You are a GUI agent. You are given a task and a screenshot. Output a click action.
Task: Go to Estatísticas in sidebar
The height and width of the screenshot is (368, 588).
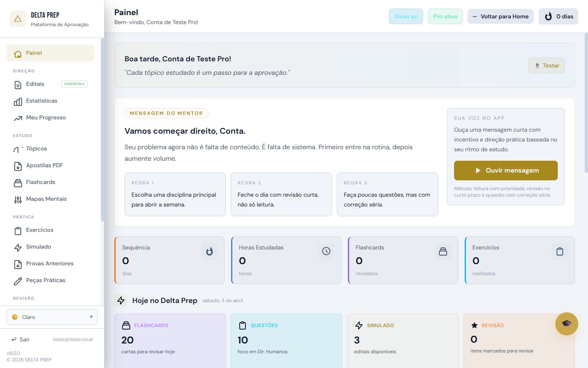(41, 101)
